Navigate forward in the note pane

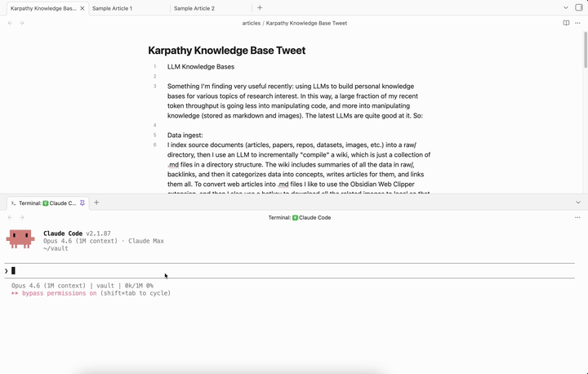tap(22, 23)
